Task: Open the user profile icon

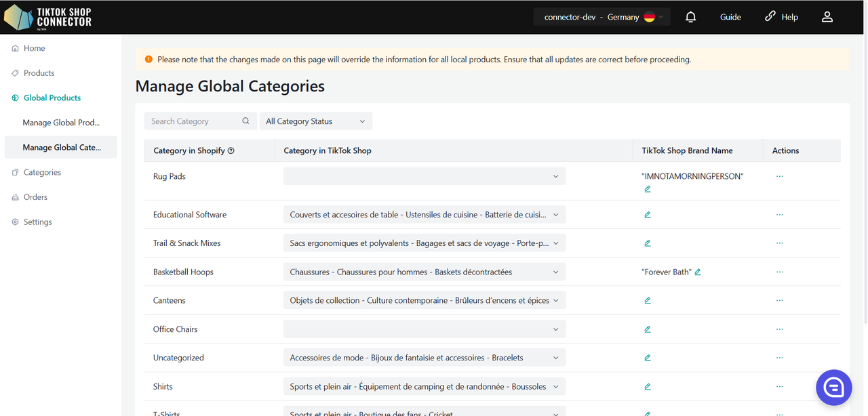Action: [x=827, y=17]
